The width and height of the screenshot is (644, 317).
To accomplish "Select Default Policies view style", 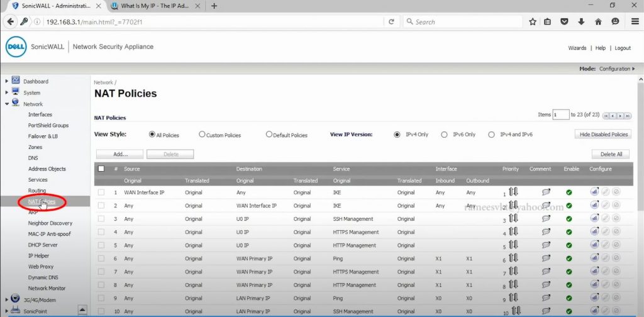I will pos(269,134).
